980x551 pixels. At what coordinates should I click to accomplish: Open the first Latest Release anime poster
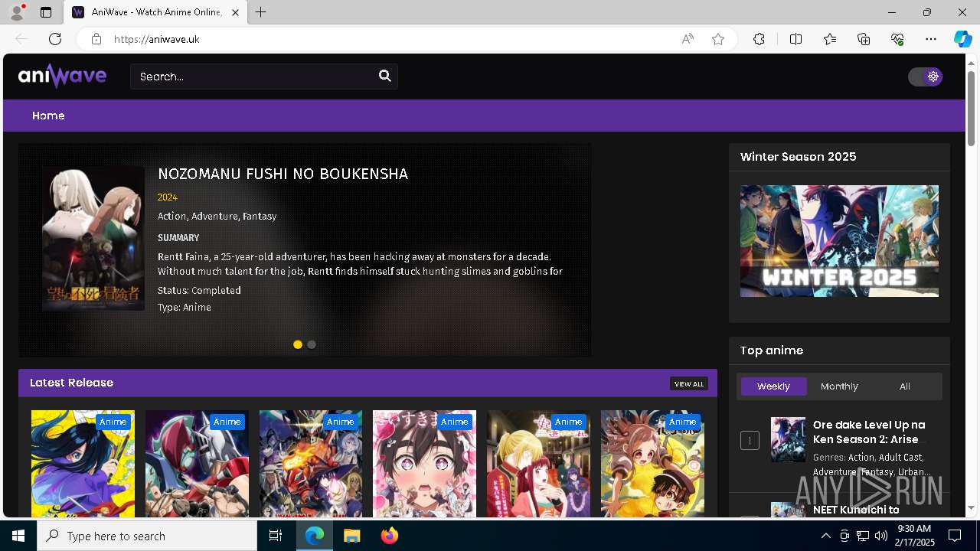click(83, 464)
